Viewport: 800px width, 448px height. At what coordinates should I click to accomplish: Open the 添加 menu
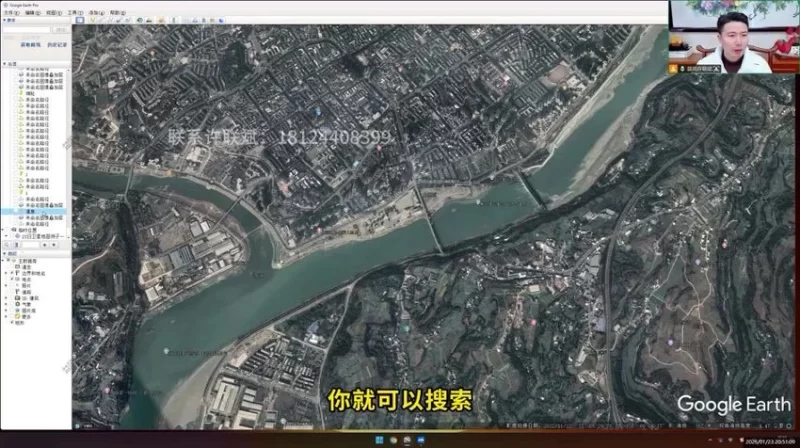[x=96, y=12]
